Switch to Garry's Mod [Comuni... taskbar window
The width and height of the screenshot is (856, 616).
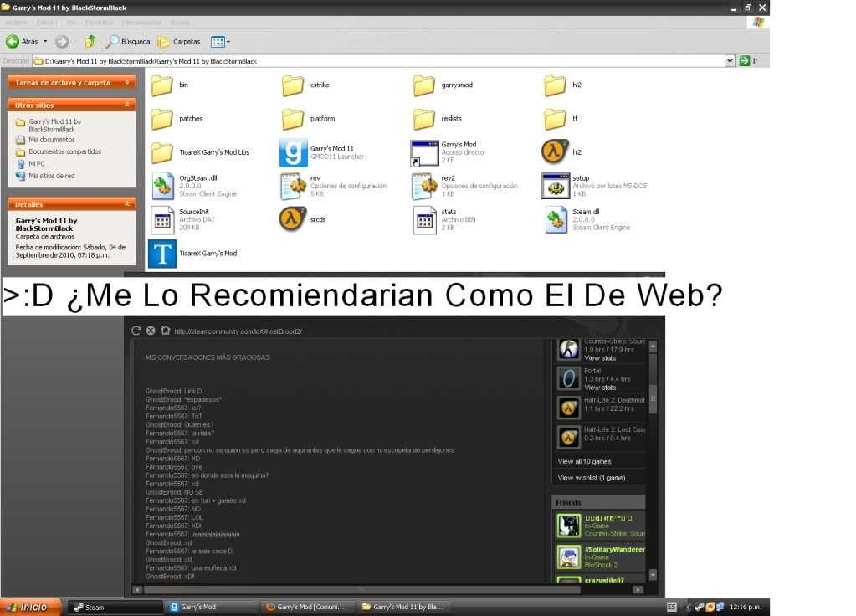pyautogui.click(x=307, y=607)
